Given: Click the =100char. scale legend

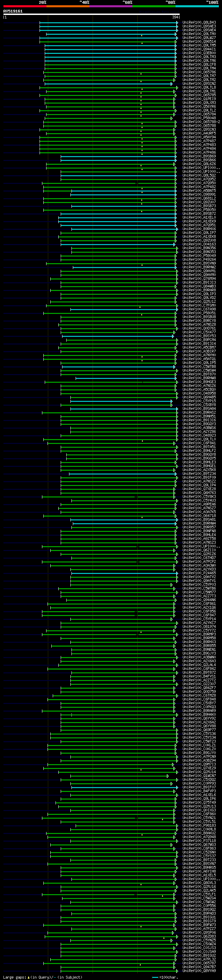Looking at the screenshot, I should tap(165, 977).
